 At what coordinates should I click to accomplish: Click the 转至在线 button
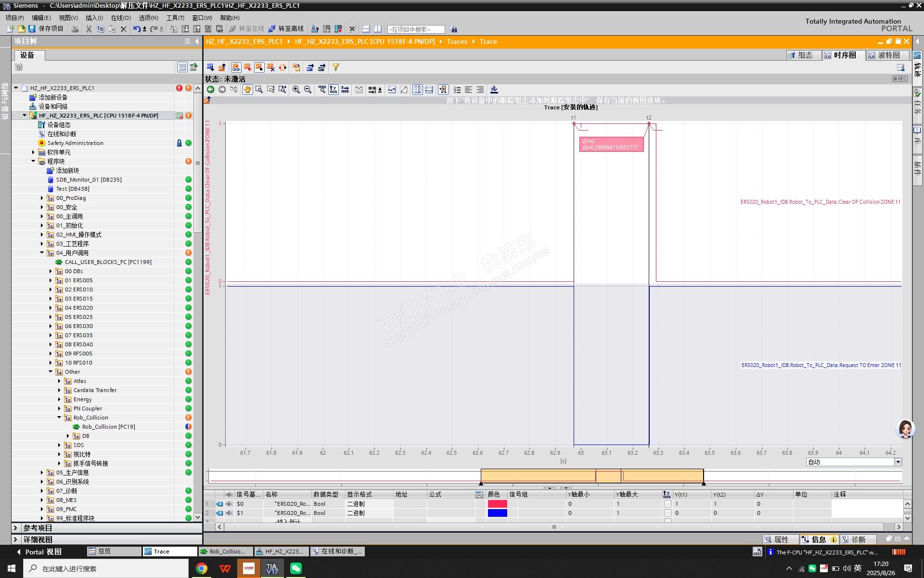246,29
